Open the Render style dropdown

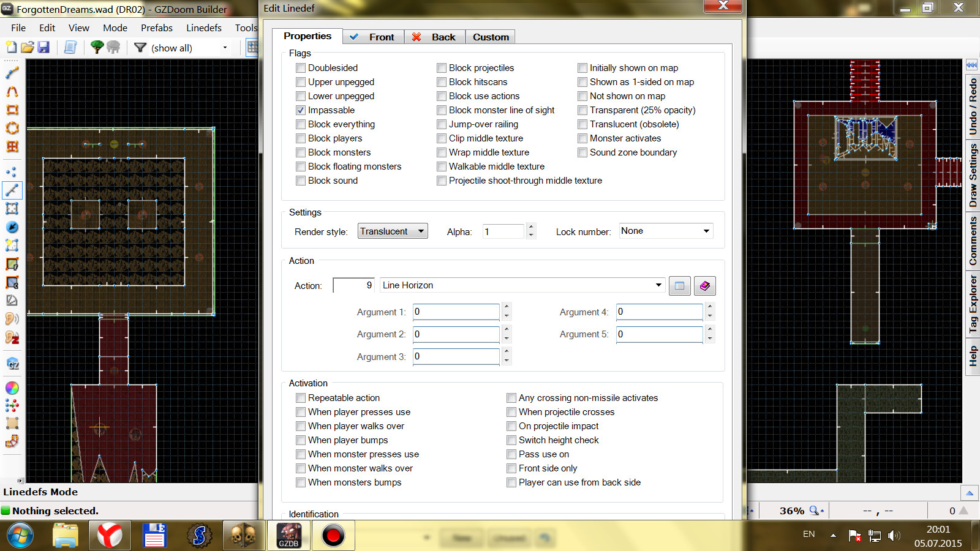tap(393, 231)
